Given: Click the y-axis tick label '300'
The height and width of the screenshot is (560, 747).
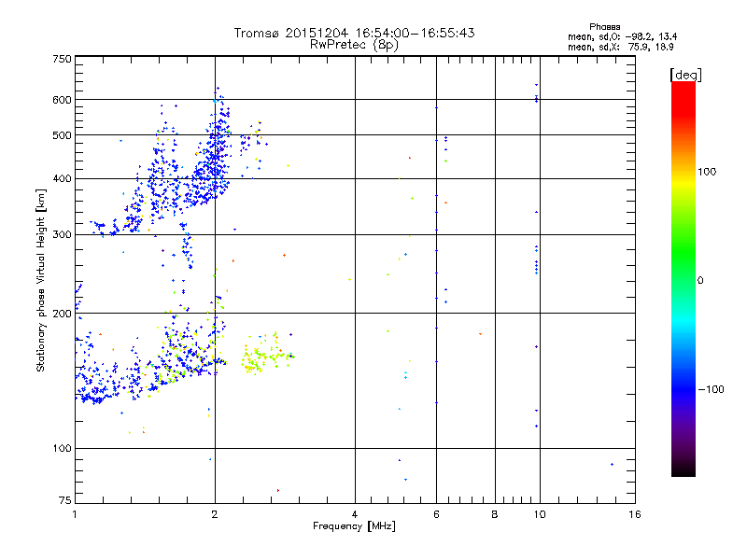Looking at the screenshot, I should (62, 234).
